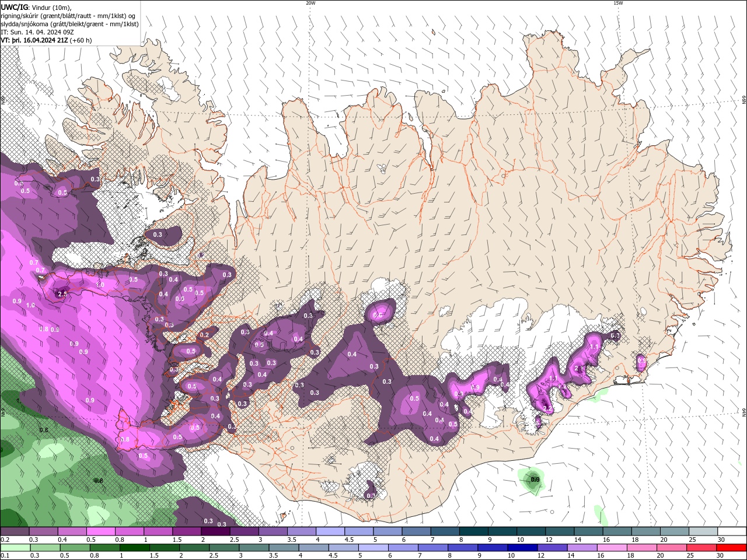
Task: Click the 30 label in snow legend row
Action: click(721, 540)
